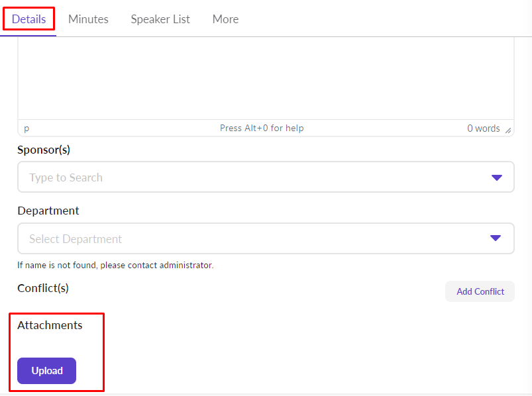Image resolution: width=532 pixels, height=396 pixels.
Task: Go to the Speaker List tab
Action: (160, 19)
